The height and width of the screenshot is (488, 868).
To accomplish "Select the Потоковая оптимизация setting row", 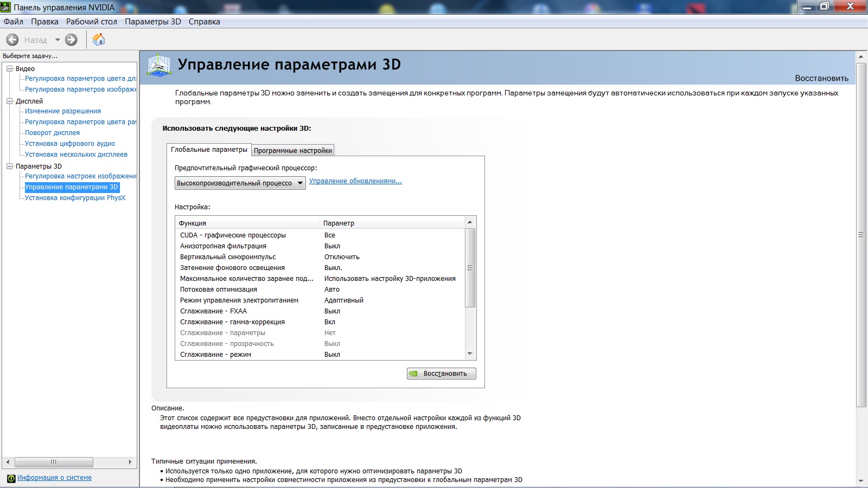I will 320,290.
